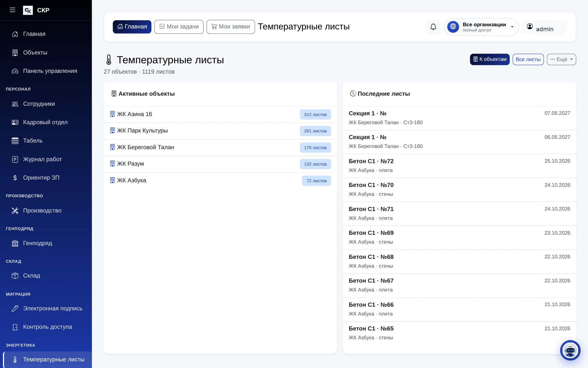Open Контроль доступа in sidebar

[x=46, y=327]
